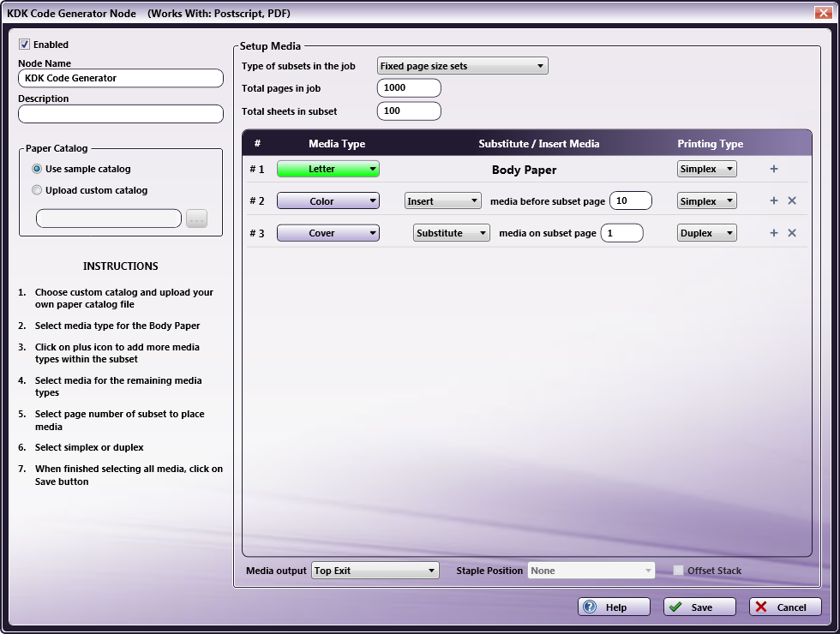Click the Setup Media group title
The image size is (840, 634).
(x=270, y=46)
